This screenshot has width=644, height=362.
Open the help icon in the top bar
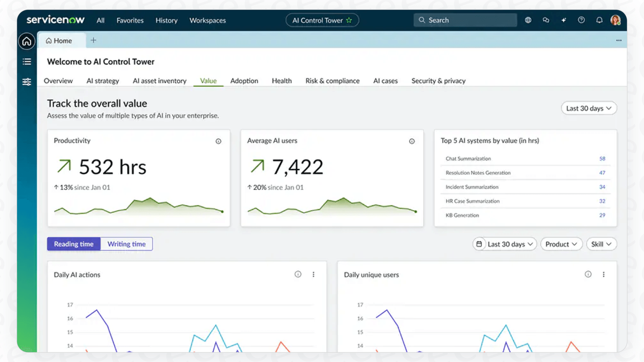(581, 20)
